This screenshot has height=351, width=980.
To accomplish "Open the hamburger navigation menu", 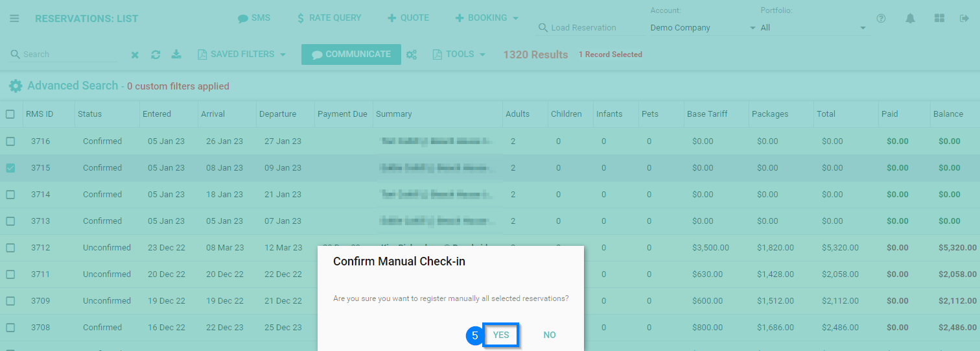I will (x=14, y=18).
